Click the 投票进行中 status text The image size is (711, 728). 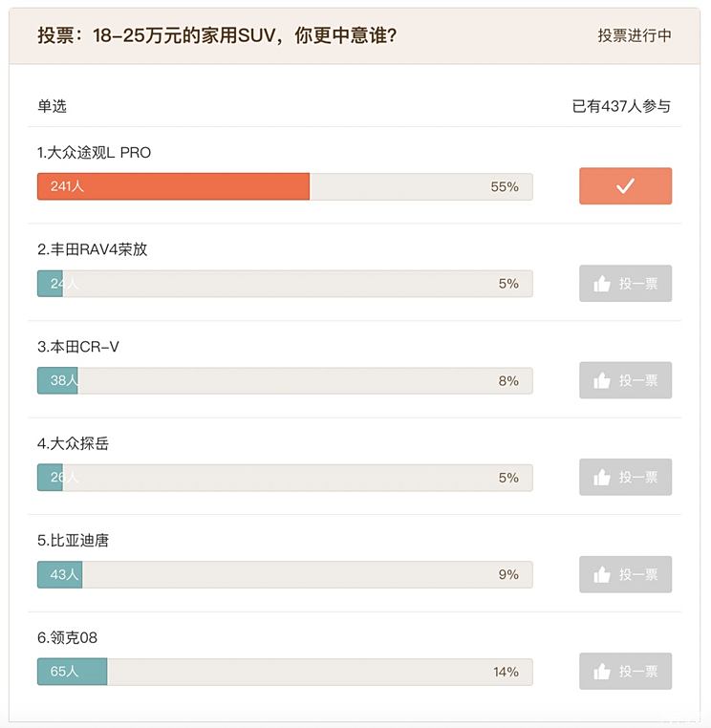pyautogui.click(x=635, y=35)
